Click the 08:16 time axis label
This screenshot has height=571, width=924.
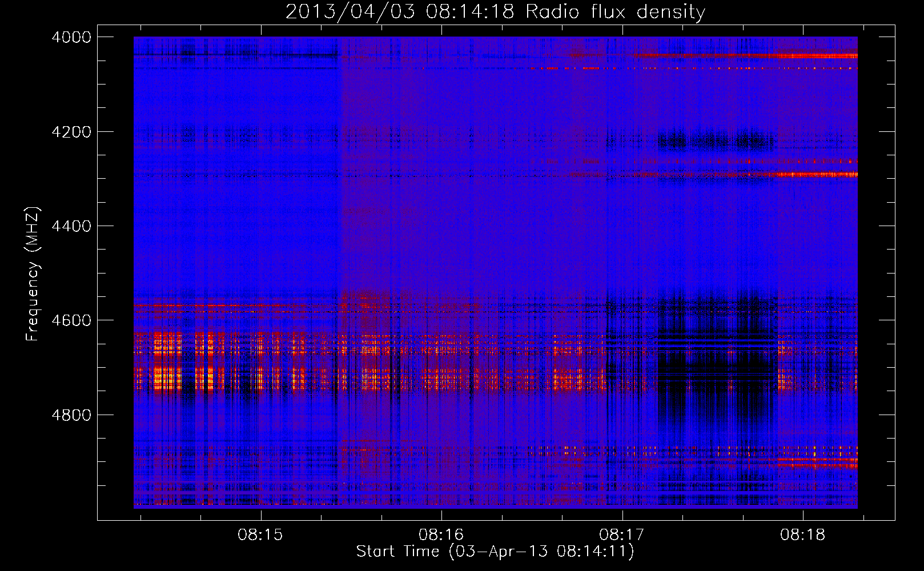pos(441,535)
